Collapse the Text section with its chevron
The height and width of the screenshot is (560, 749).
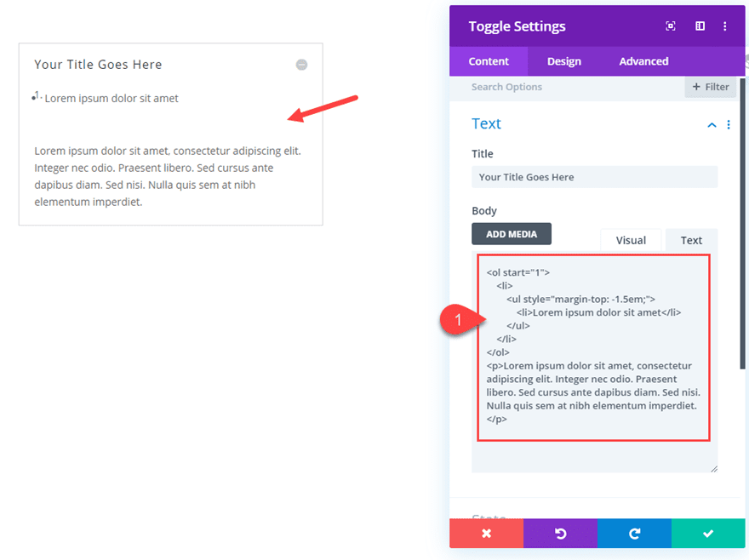[x=712, y=124]
